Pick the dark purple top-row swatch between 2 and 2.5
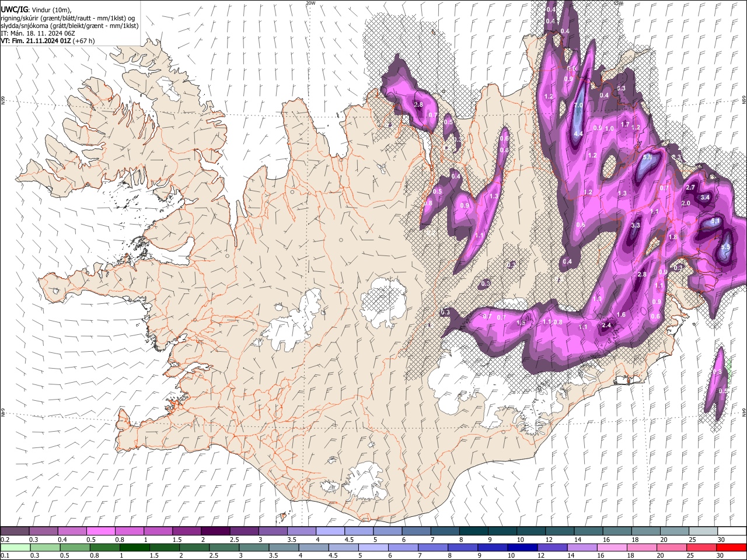 click(x=215, y=531)
